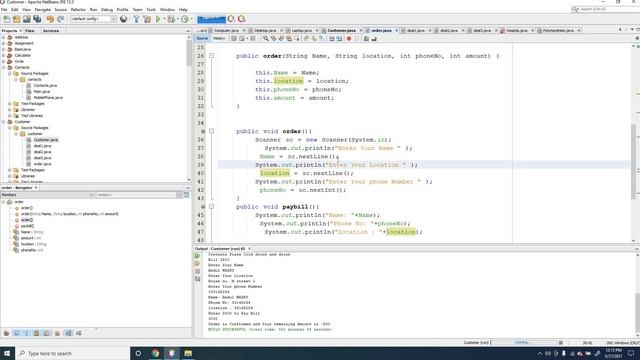Click the editor Find Selection magnifier icon

point(266,38)
